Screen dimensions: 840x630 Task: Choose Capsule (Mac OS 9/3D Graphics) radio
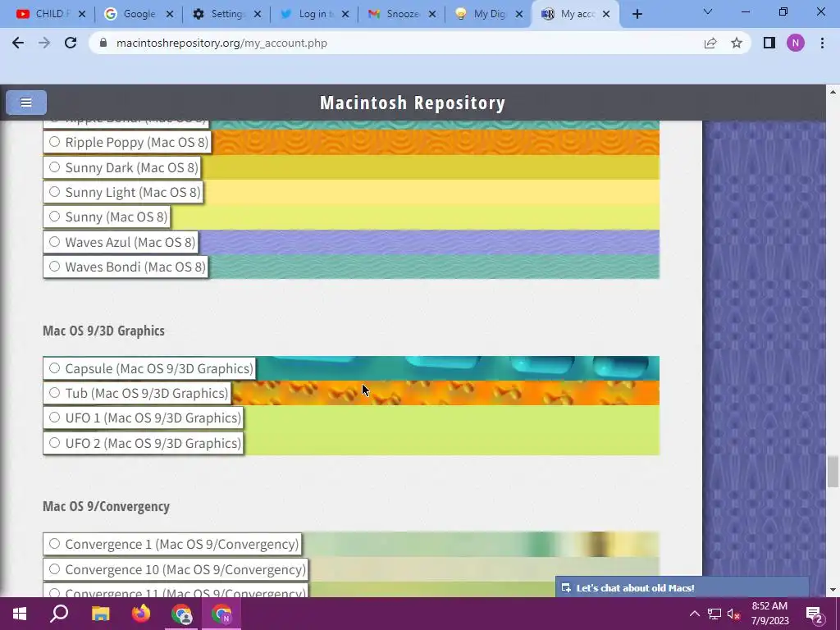click(x=54, y=368)
